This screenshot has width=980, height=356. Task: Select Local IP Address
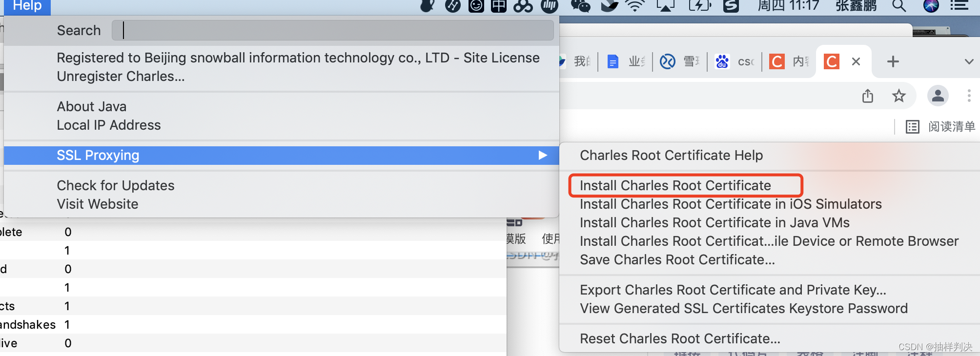(108, 125)
